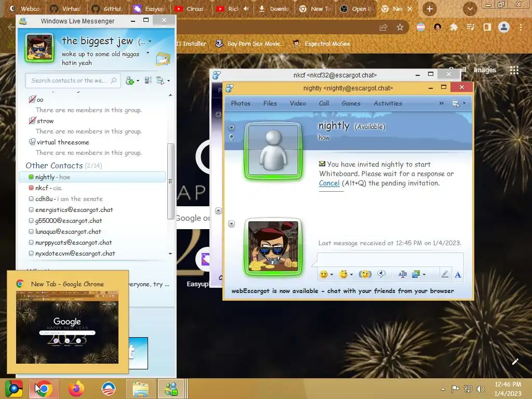Open the font 'A' text formatting icon
Image resolution: width=532 pixels, height=399 pixels.
click(458, 274)
